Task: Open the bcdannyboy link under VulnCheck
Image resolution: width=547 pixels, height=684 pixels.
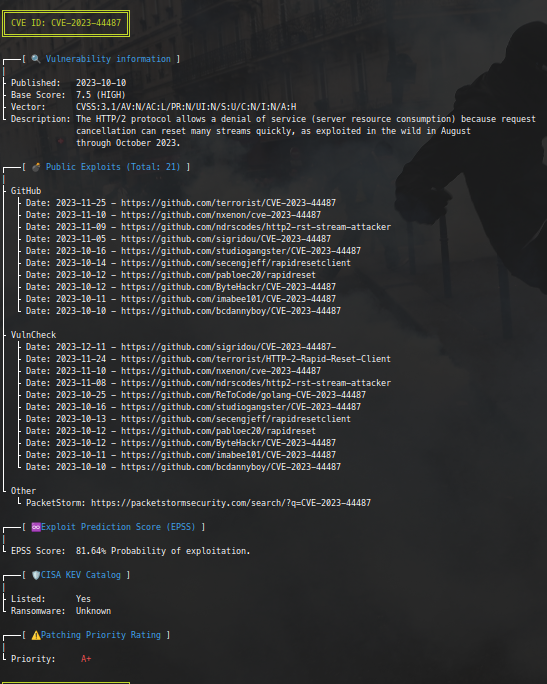Action: (x=231, y=467)
